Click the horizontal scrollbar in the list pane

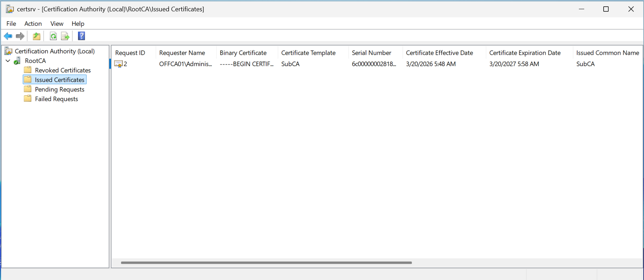(x=266, y=263)
